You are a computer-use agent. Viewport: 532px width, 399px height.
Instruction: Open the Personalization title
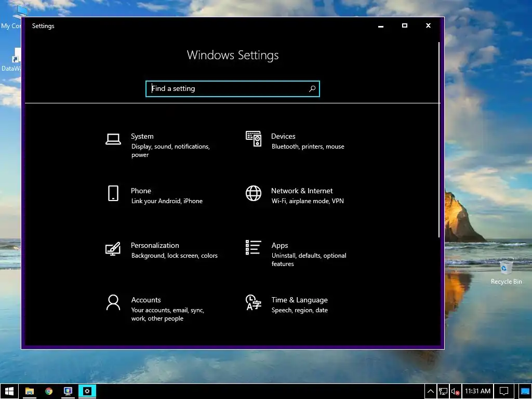[155, 245]
